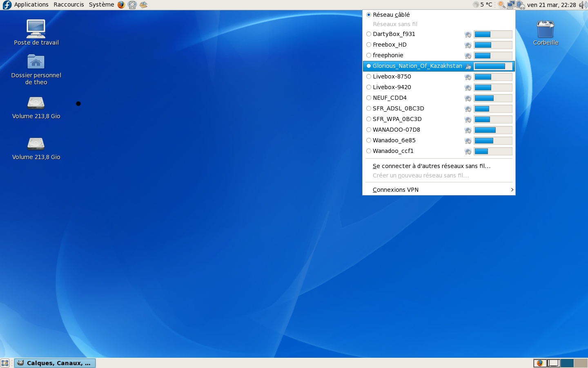588x368 pixels.
Task: Click security icon of SFR_WPA_0BC3D
Action: click(468, 119)
